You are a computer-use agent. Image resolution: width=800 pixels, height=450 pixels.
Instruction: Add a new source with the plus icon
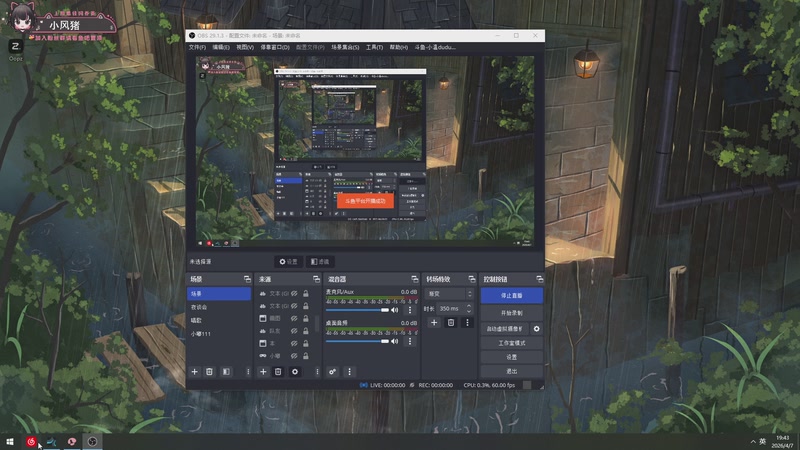click(263, 371)
